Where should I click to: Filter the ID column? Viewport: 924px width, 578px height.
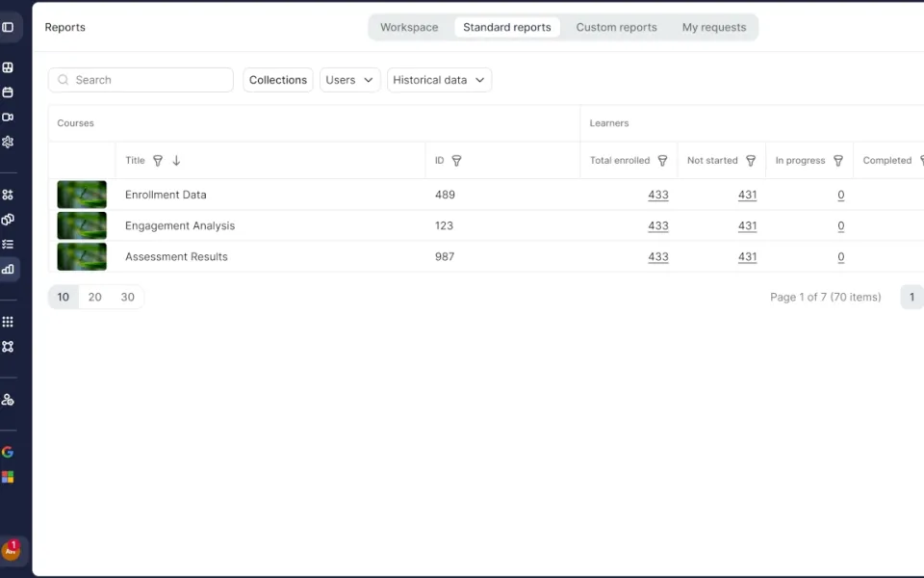point(456,161)
